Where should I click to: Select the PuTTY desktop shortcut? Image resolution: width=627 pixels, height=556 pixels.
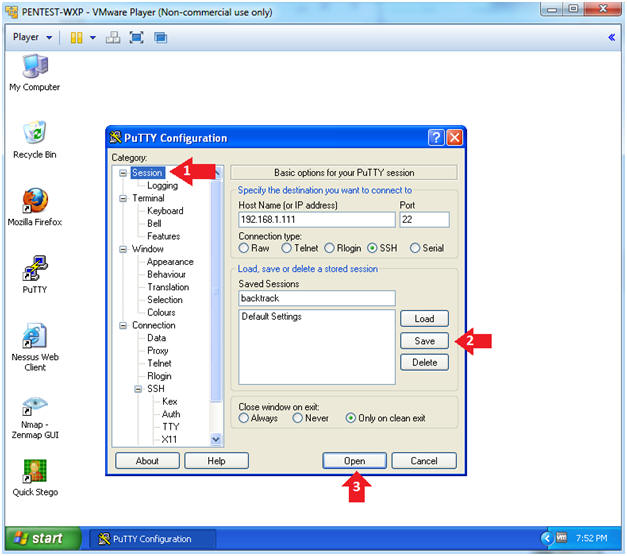coord(35,275)
